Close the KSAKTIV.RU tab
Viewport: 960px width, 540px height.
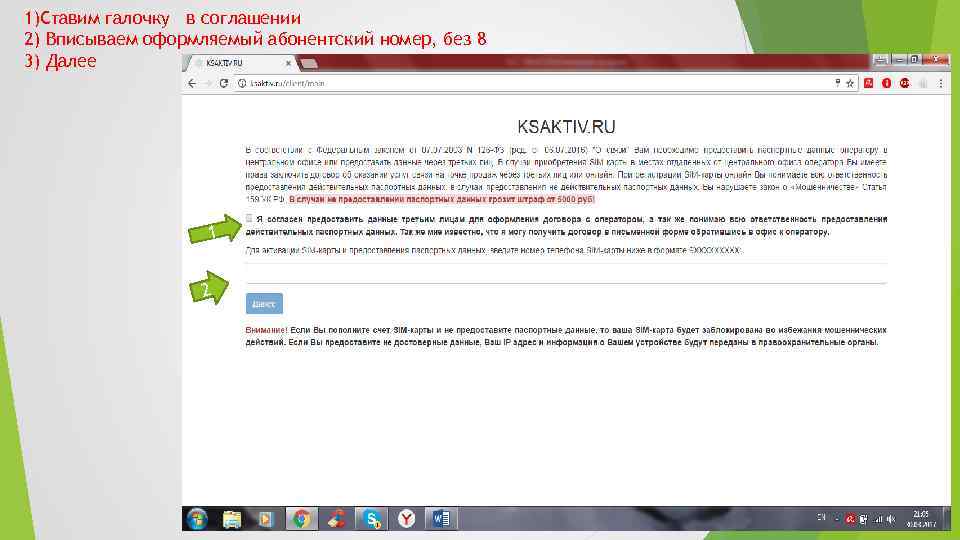pos(288,63)
